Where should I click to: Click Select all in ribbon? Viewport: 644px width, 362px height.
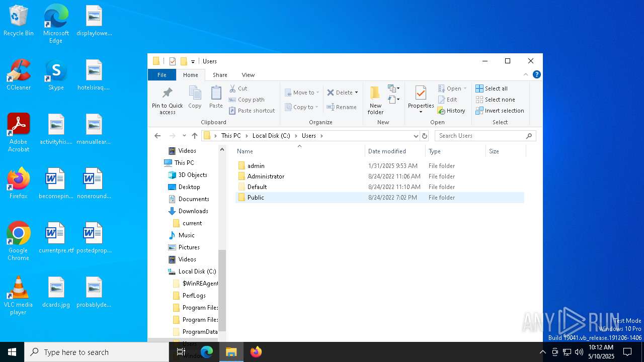coord(492,88)
